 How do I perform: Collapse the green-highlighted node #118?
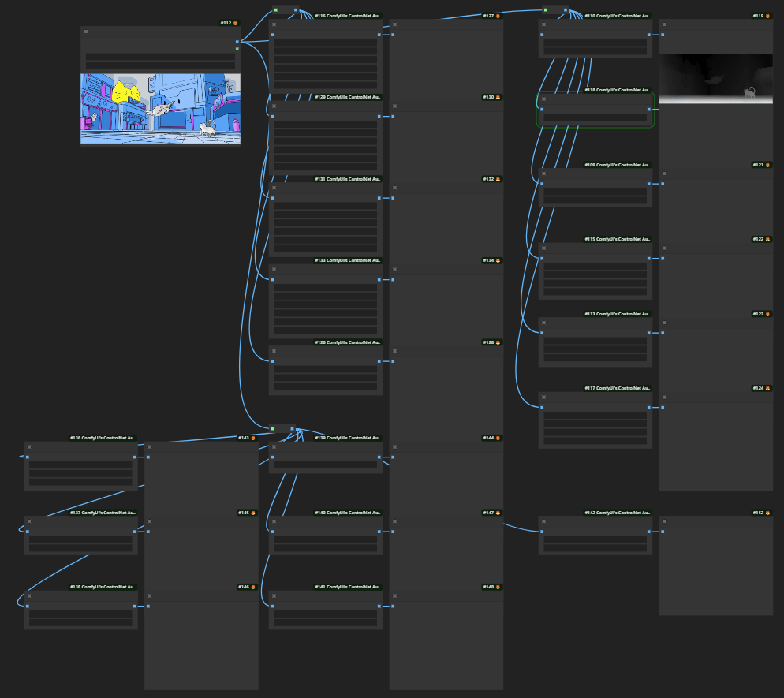click(543, 99)
